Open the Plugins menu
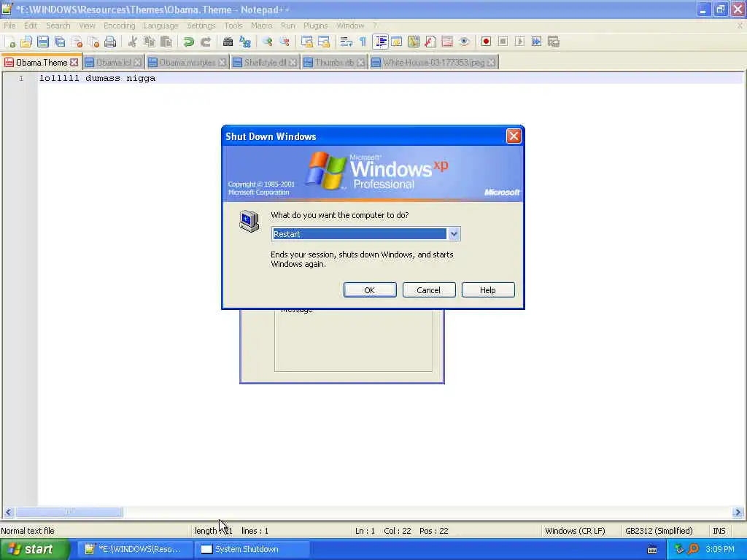Screen dimensions: 747x560 (316, 26)
